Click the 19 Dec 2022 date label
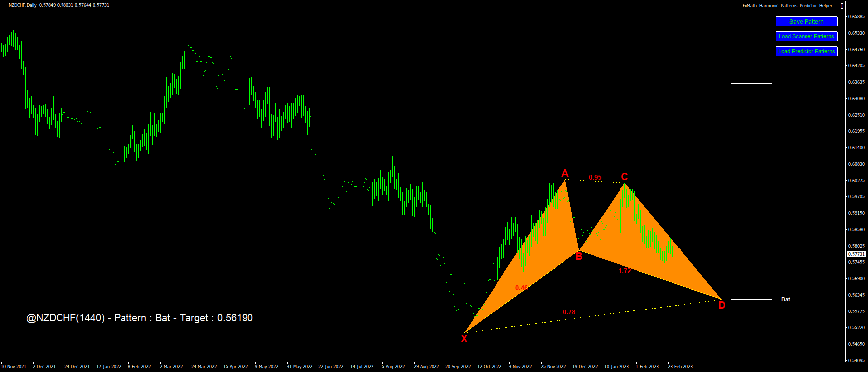The image size is (868, 372). coord(585,367)
